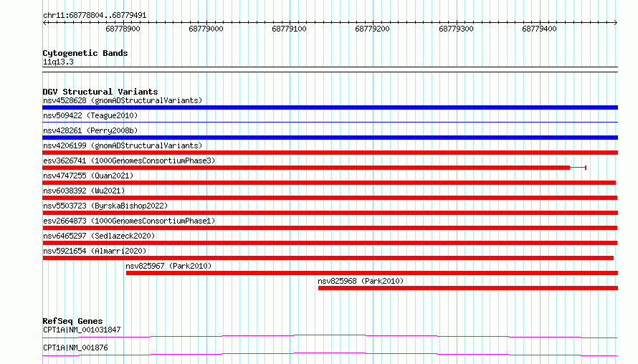Click the red bar under nsv6465297
638x364 pixels.
(330, 243)
